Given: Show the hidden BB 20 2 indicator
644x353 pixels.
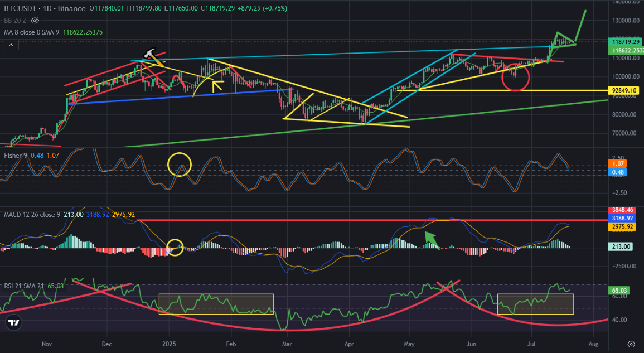Looking at the screenshot, I should 35,20.
